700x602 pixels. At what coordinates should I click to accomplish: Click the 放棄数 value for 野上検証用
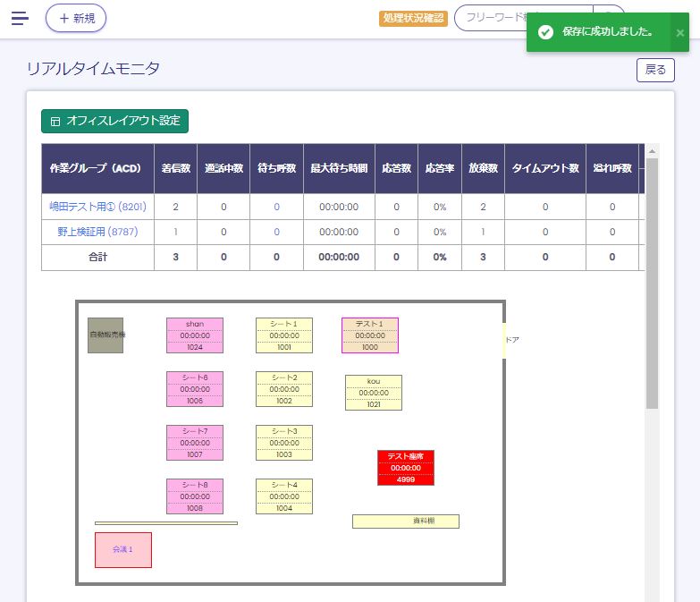(483, 232)
